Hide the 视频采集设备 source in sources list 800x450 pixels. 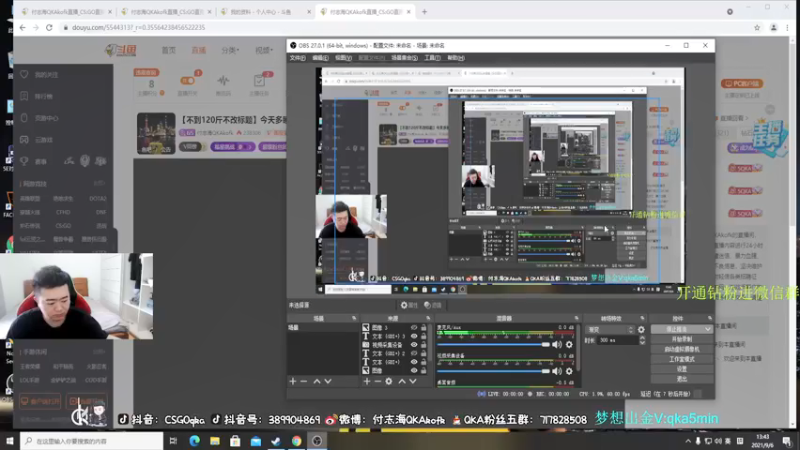pyautogui.click(x=414, y=345)
